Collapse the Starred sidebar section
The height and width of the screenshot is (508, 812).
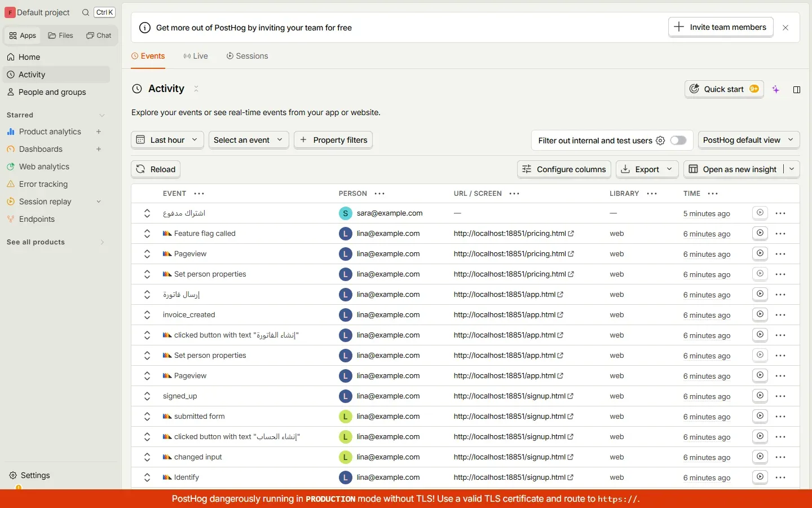[x=102, y=115]
